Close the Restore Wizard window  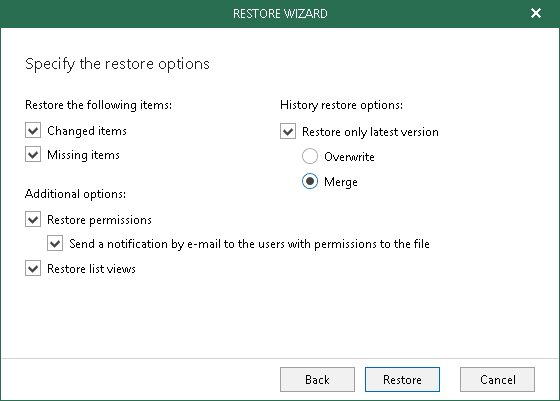[536, 13]
